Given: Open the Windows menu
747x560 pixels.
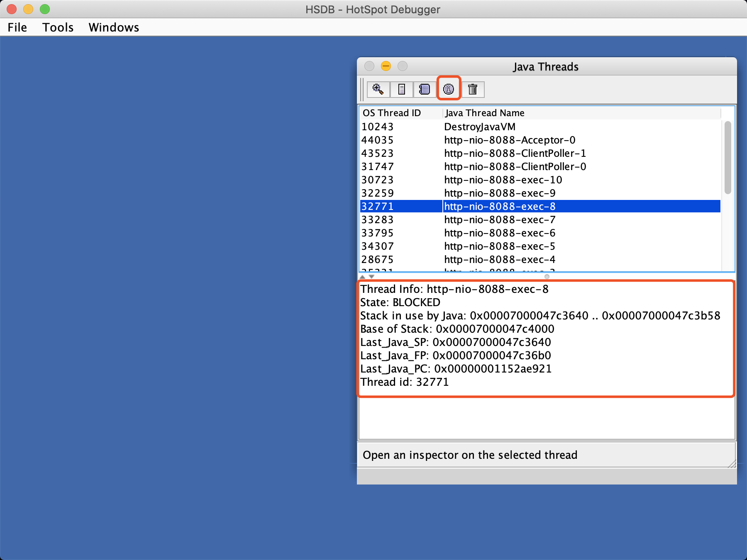Looking at the screenshot, I should [114, 27].
